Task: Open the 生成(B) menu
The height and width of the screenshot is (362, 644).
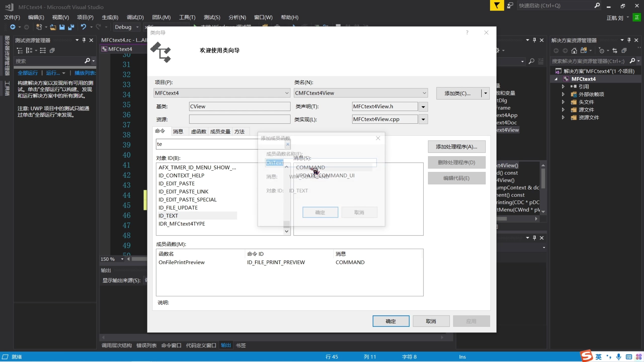Action: pos(110,17)
